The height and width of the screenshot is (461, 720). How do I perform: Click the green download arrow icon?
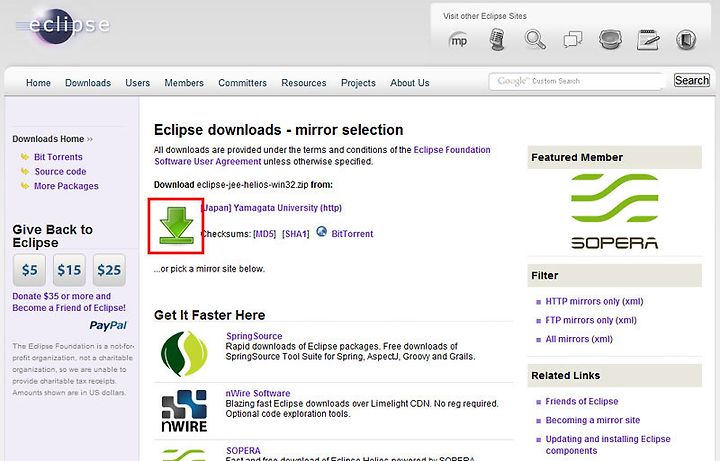pyautogui.click(x=176, y=225)
